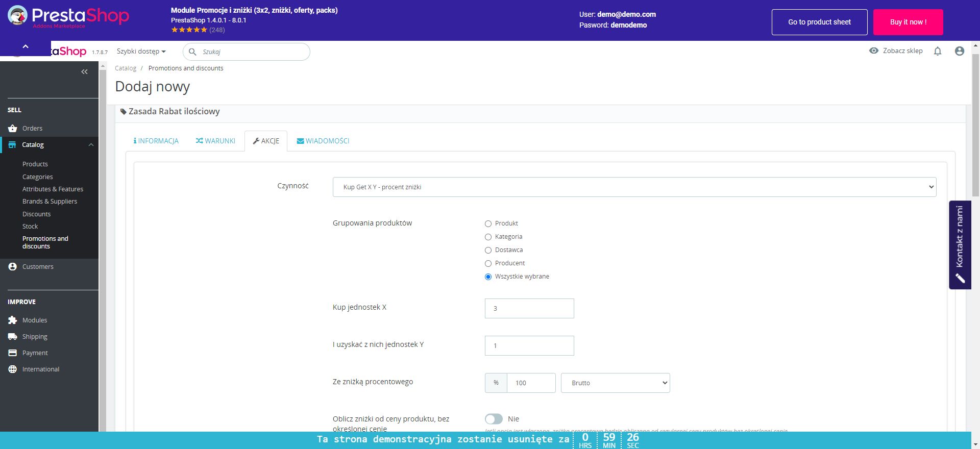
Task: Click the Customers sidebar link
Action: point(38,267)
